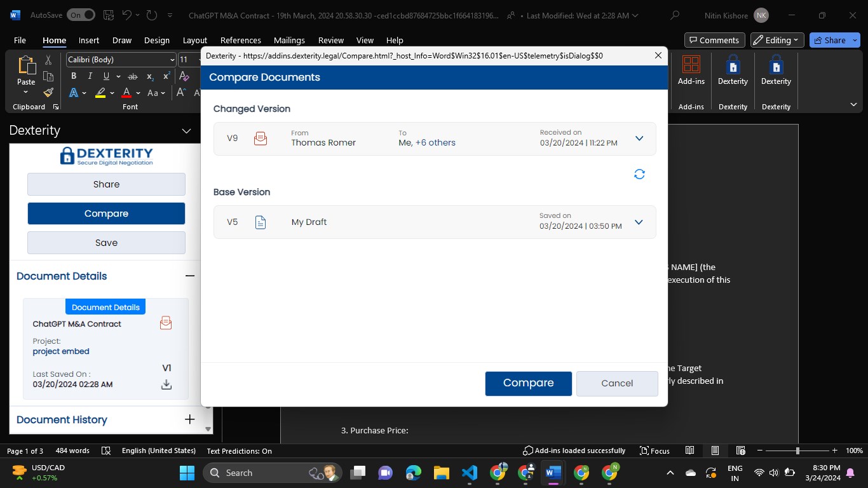Open the File menu
Screen dimensions: 868x488
pos(20,40)
